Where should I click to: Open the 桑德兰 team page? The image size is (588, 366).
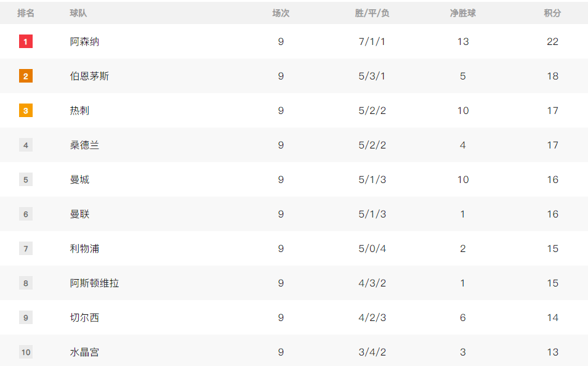84,145
